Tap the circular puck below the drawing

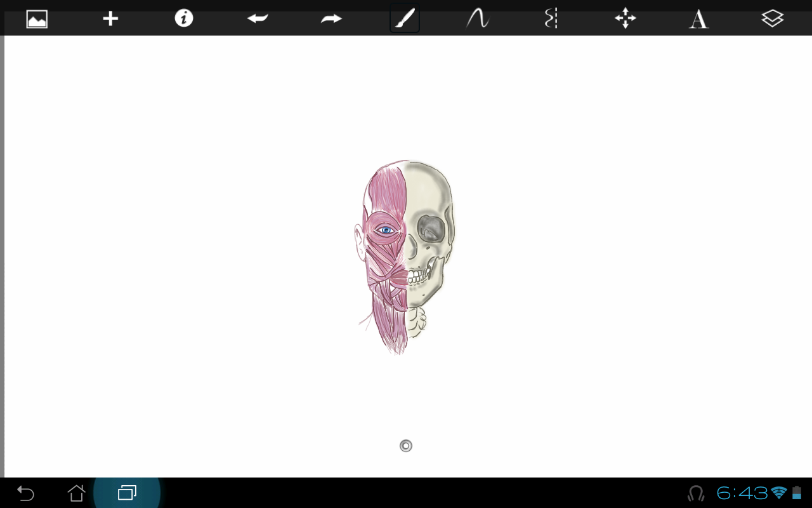406,446
